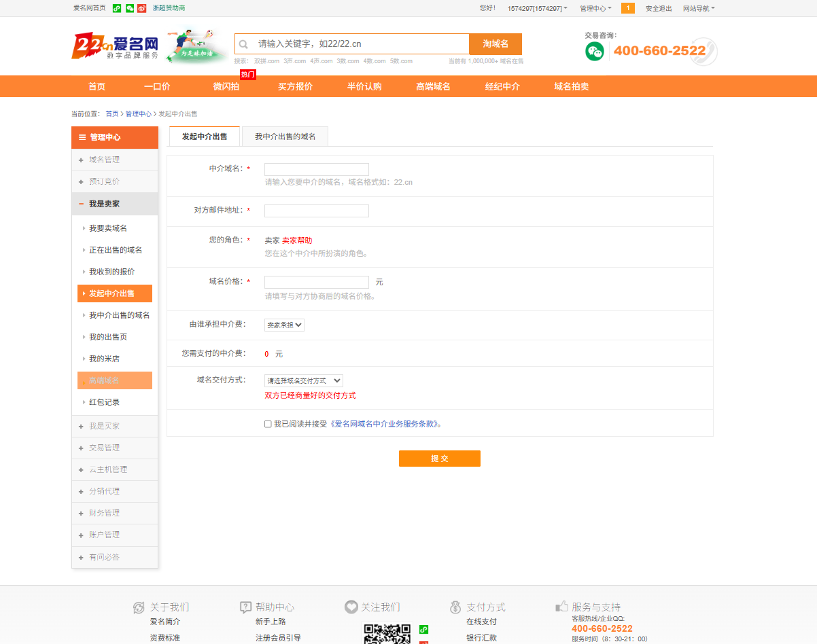
Task: Click the 管理中心 hamburger menu icon
Action: (x=82, y=137)
